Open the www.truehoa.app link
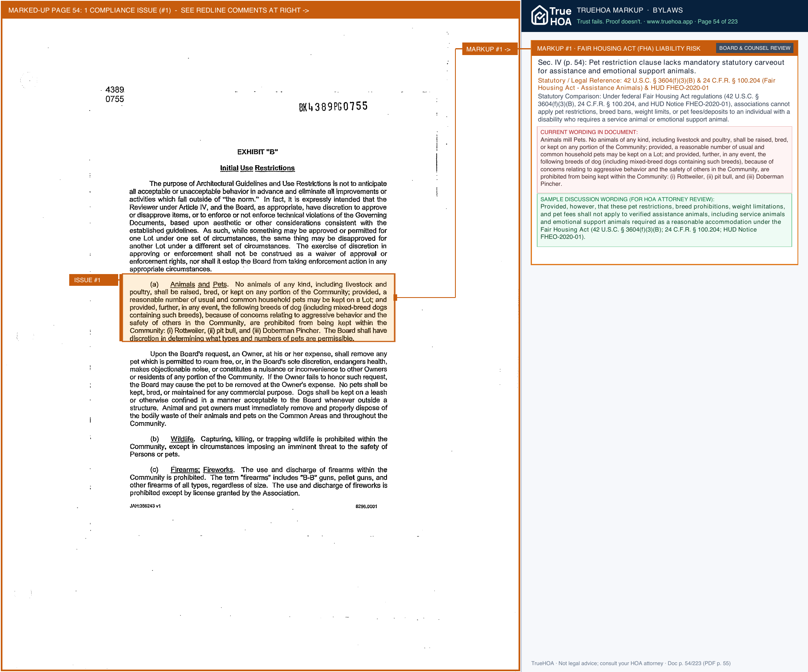 coord(670,21)
